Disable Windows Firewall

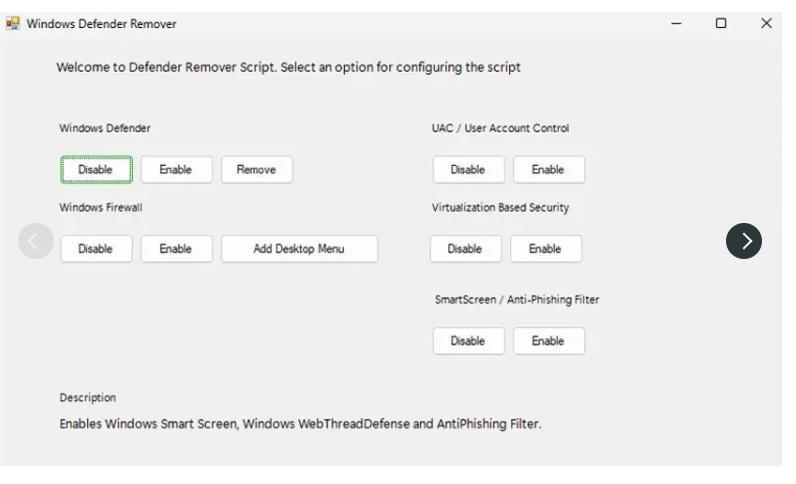click(96, 249)
